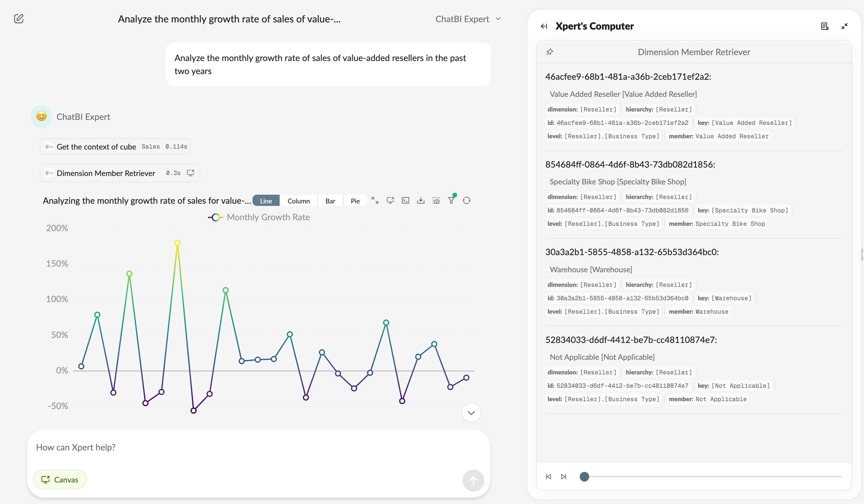Collapse Xpert's Computer with back arrow
This screenshot has width=864, height=504.
click(x=544, y=26)
